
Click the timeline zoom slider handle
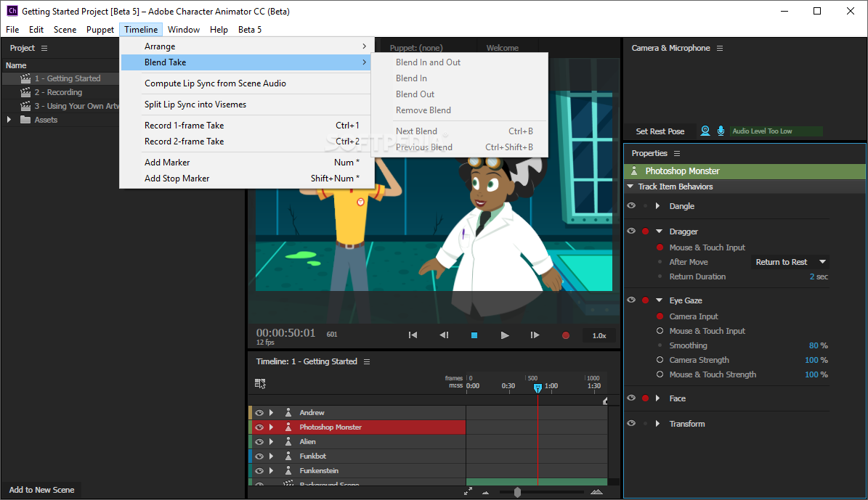[x=517, y=492]
